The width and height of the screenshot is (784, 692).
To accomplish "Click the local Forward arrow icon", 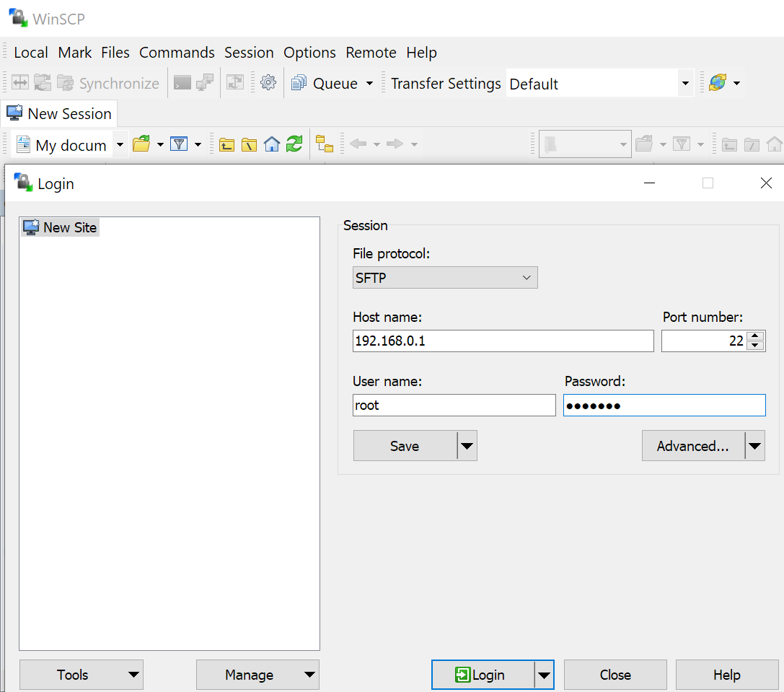I will pyautogui.click(x=395, y=144).
